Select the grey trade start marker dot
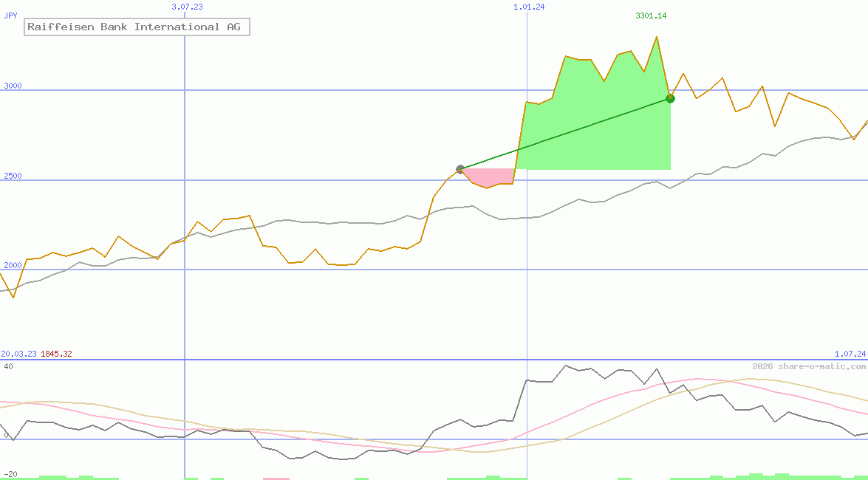This screenshot has height=480, width=868. tap(460, 169)
